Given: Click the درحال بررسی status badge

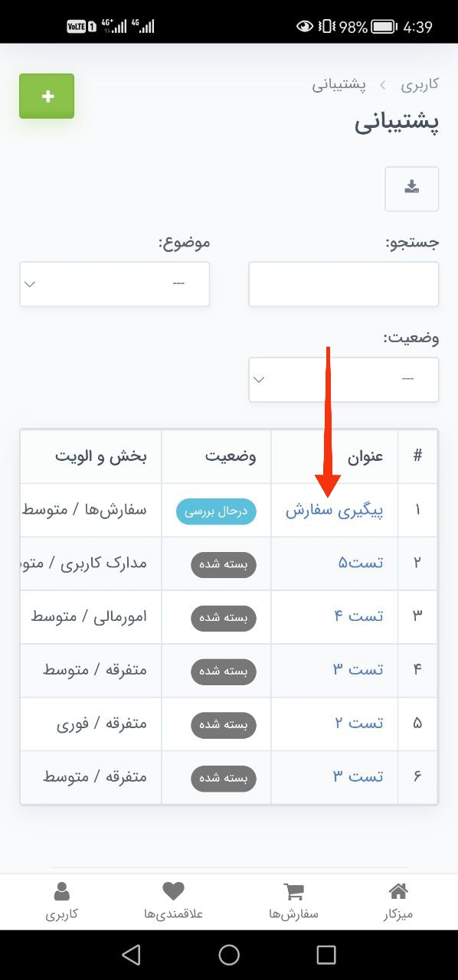Looking at the screenshot, I should coord(216,511).
